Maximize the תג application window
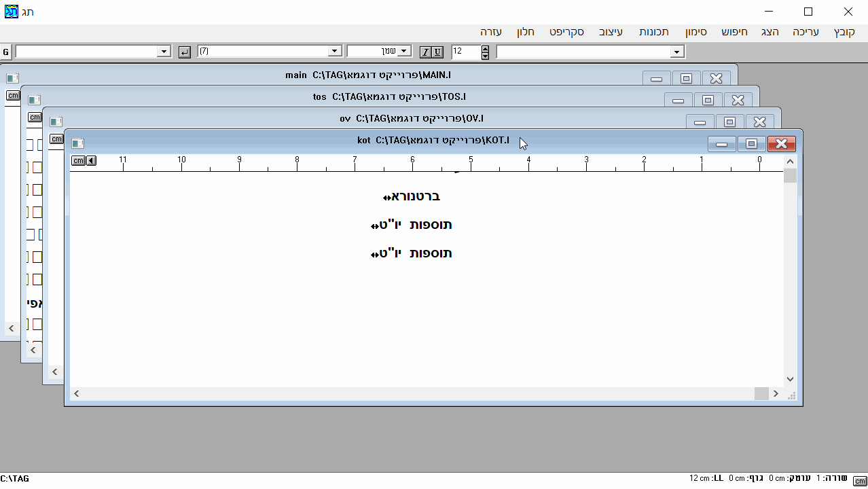 pos(808,12)
